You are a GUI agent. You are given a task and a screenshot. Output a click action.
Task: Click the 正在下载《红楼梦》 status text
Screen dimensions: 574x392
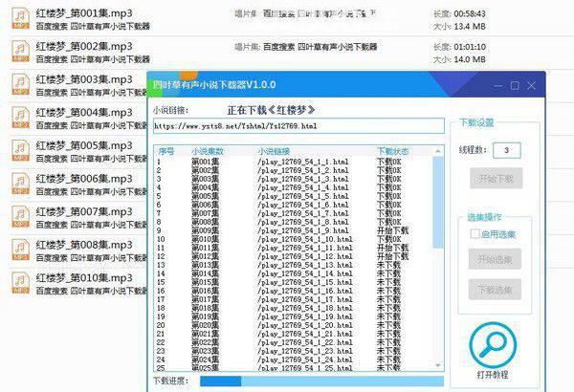click(x=271, y=110)
